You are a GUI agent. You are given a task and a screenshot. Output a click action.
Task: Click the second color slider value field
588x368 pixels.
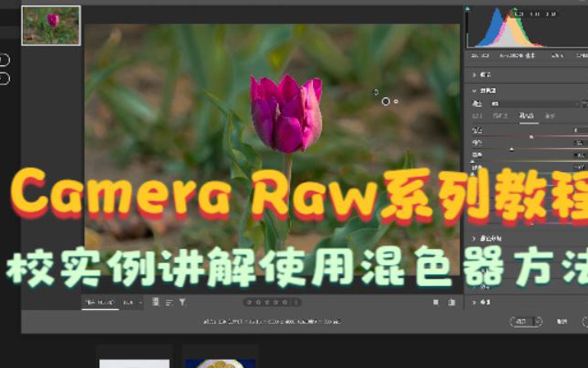tap(580, 143)
